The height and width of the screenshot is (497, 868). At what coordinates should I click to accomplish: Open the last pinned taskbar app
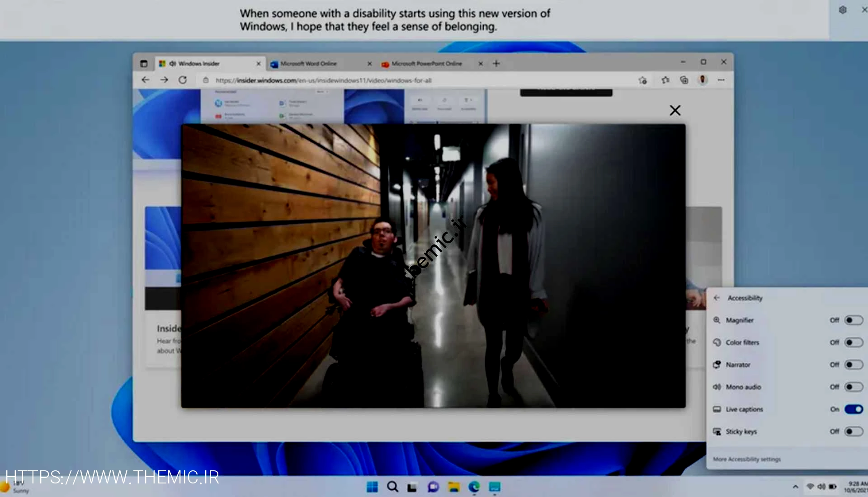click(495, 487)
